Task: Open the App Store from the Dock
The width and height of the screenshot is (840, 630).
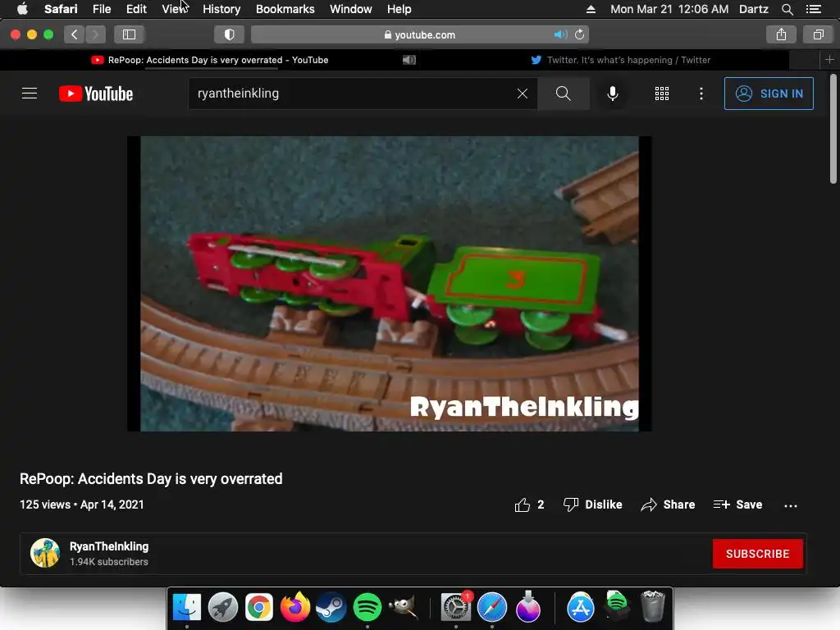Action: (x=581, y=607)
